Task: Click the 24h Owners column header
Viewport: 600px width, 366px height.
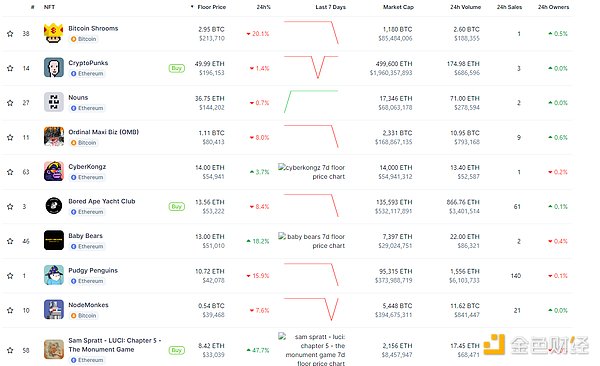Action: pos(553,7)
